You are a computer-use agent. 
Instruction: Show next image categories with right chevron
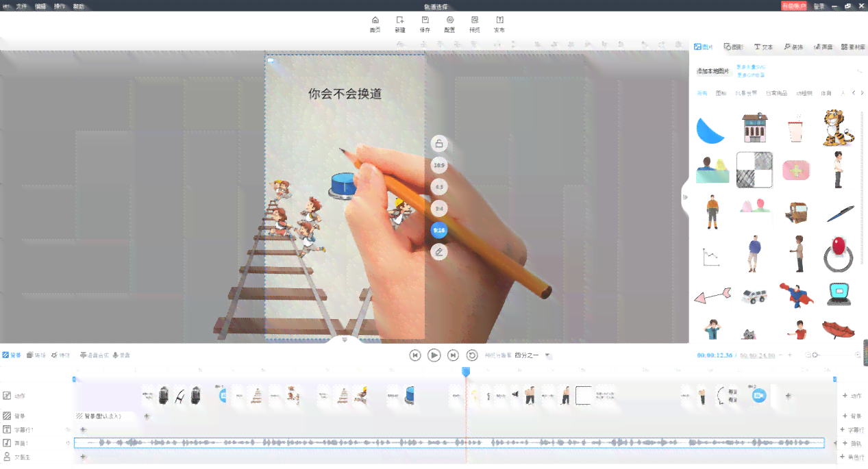tap(862, 93)
